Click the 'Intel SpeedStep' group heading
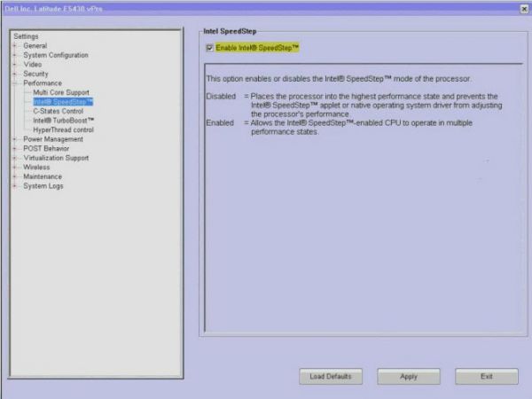The image size is (532, 399). click(230, 31)
